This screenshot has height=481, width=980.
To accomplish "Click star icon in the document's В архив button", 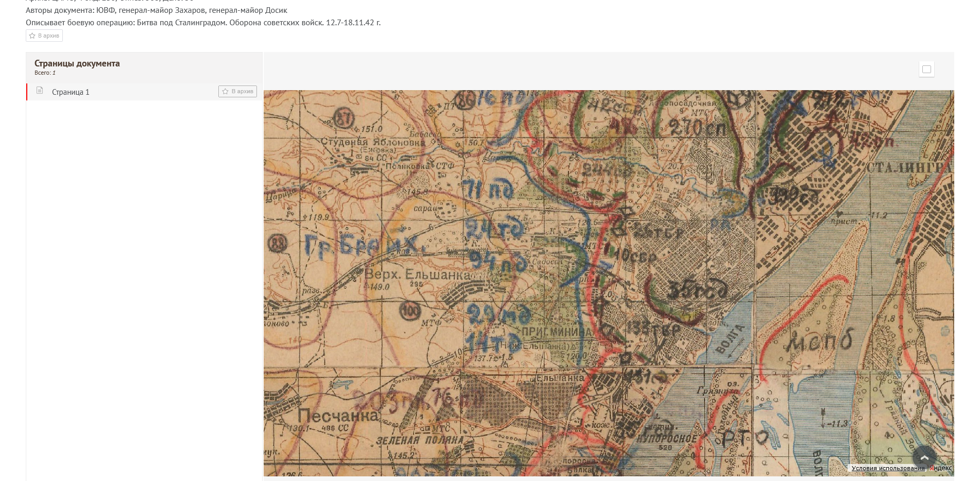I will tap(32, 36).
